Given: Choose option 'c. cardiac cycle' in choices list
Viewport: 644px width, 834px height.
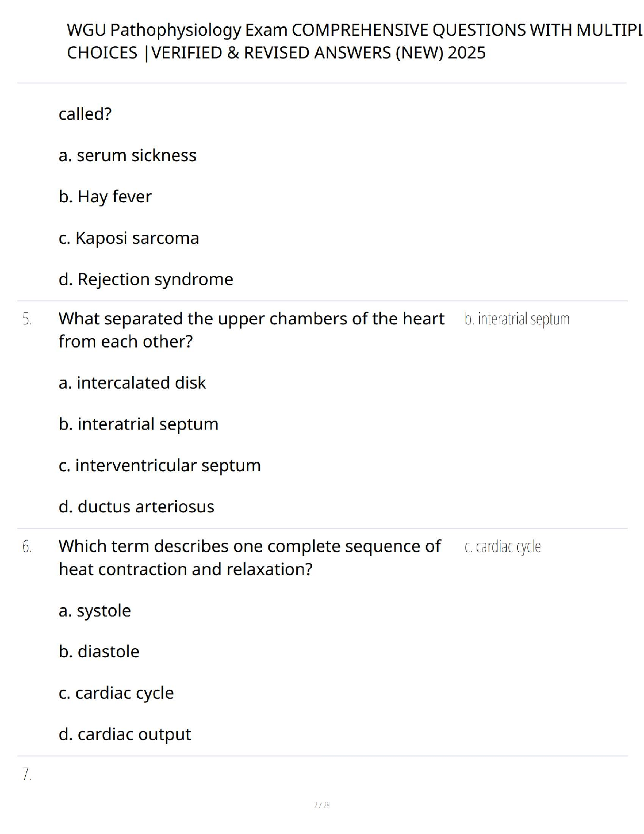Looking at the screenshot, I should [x=116, y=693].
